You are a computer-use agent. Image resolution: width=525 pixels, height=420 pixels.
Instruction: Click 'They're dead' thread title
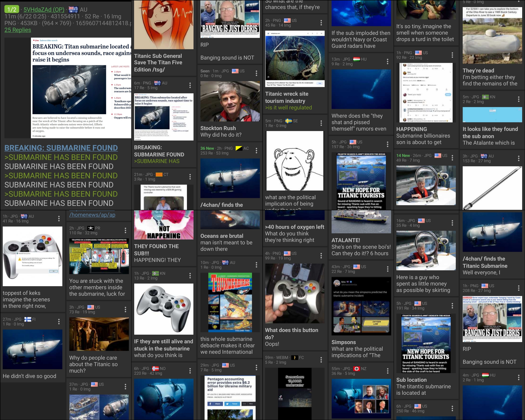pos(478,70)
